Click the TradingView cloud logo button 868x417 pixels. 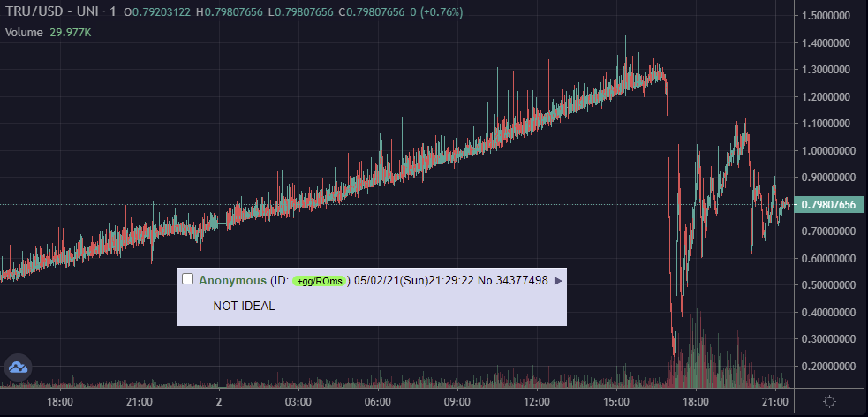coord(18,368)
